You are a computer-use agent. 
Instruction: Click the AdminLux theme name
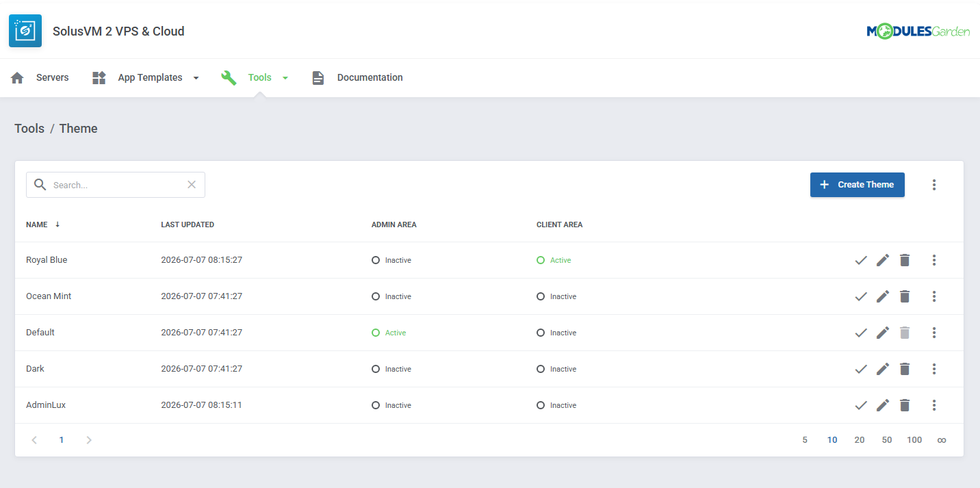click(46, 405)
